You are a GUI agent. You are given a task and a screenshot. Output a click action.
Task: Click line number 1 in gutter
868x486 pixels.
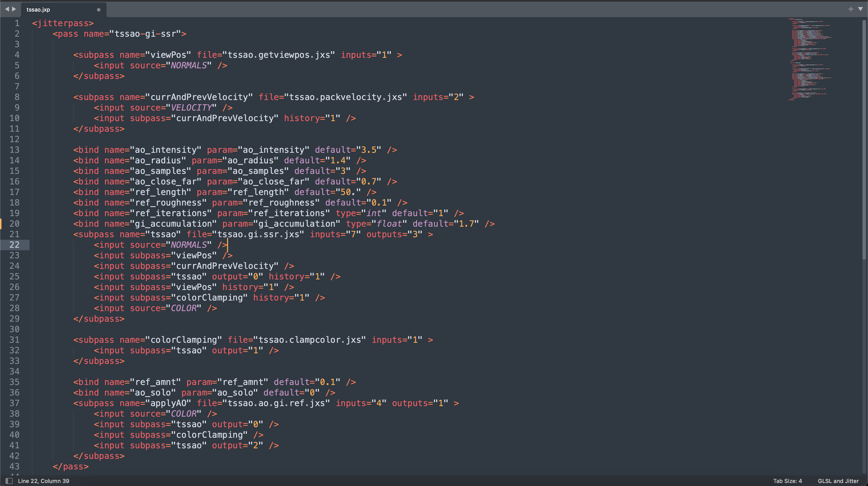tap(17, 23)
